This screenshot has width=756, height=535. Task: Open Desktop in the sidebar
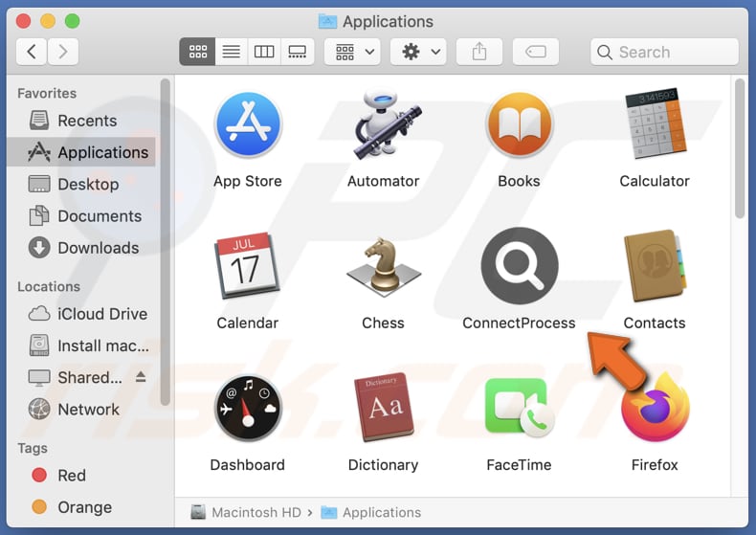(81, 184)
